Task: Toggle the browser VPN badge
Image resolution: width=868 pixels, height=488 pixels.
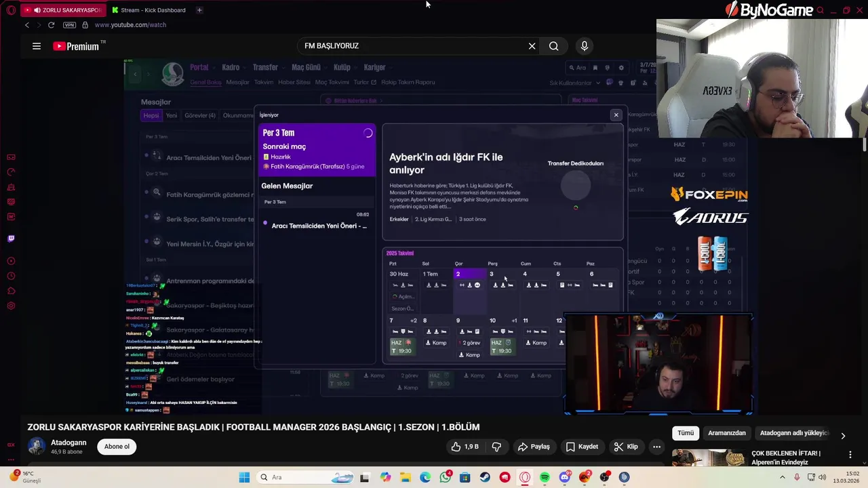Action: (x=69, y=25)
